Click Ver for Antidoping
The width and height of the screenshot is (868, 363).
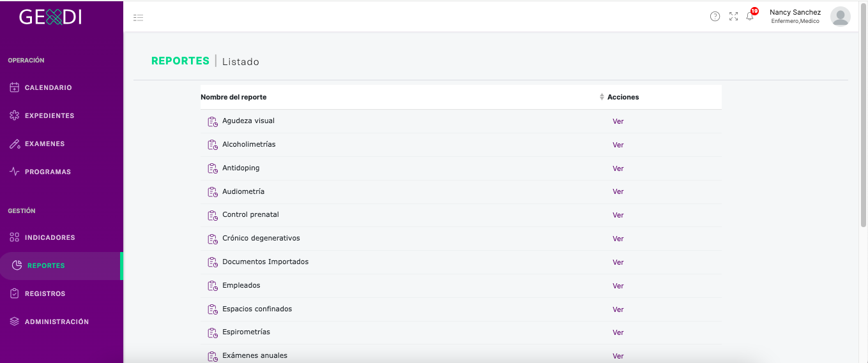point(618,168)
